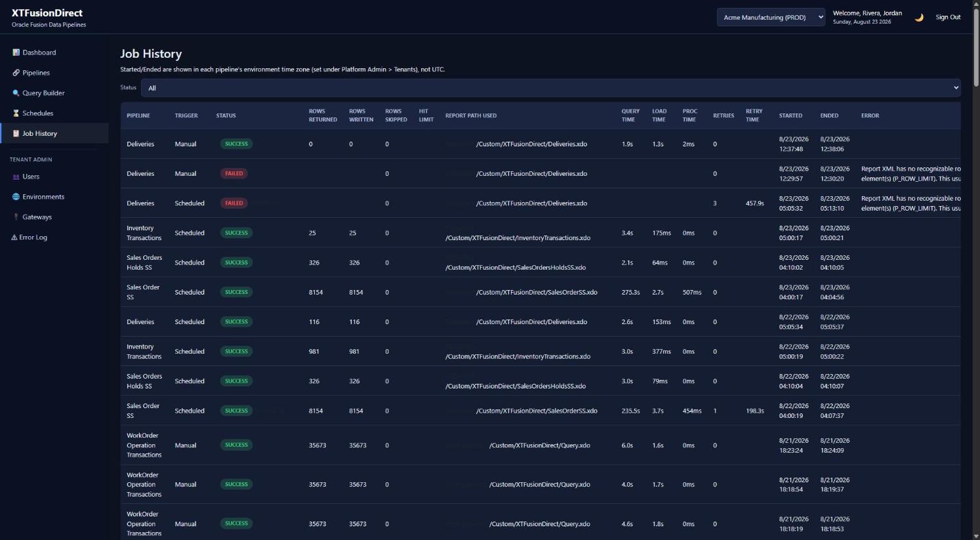The width and height of the screenshot is (980, 540).
Task: Click the RETRY TIME column header
Action: coord(754,115)
